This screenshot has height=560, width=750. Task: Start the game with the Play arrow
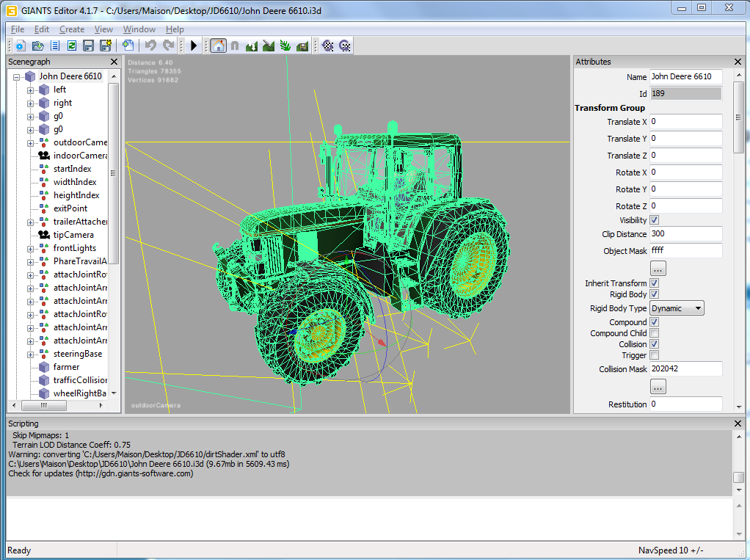(x=194, y=46)
